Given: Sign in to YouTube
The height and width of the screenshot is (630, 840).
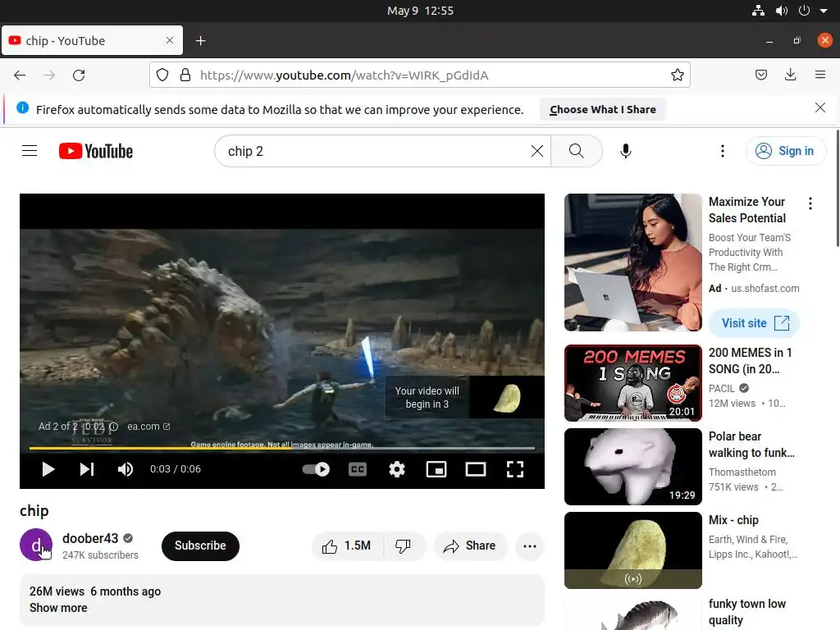Looking at the screenshot, I should coord(785,151).
